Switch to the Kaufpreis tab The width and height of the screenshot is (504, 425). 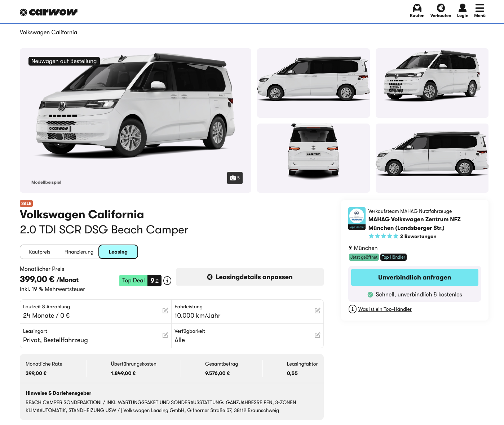pos(40,252)
